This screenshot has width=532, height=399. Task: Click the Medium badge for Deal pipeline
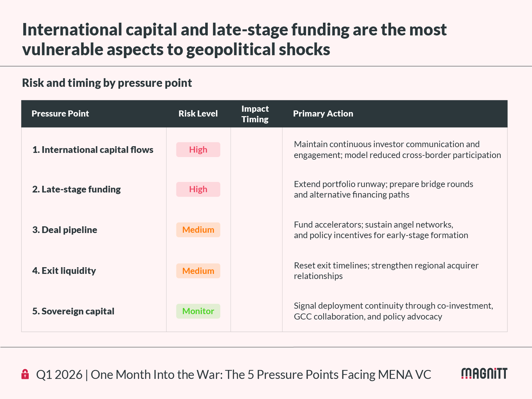point(198,230)
